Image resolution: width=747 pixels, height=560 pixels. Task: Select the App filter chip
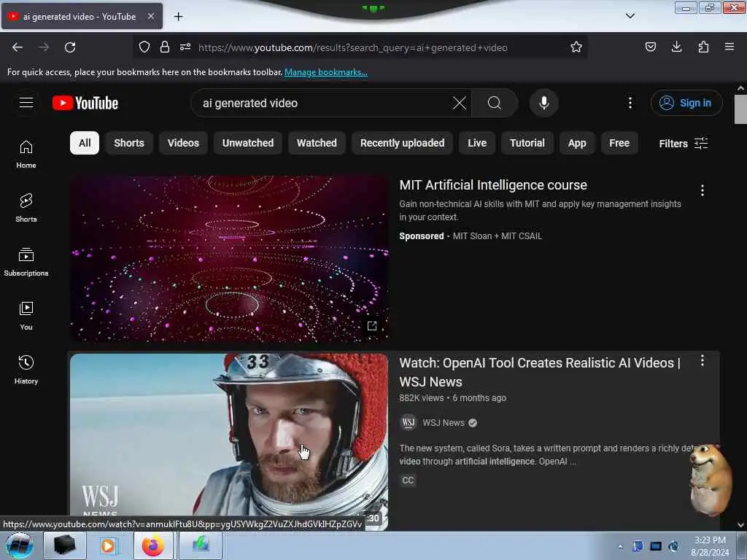tap(577, 143)
